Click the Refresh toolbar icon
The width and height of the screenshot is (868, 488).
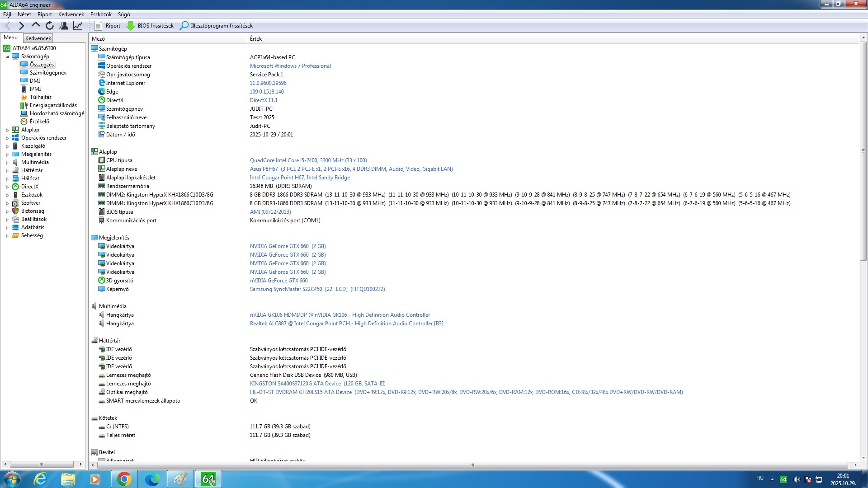click(x=50, y=26)
